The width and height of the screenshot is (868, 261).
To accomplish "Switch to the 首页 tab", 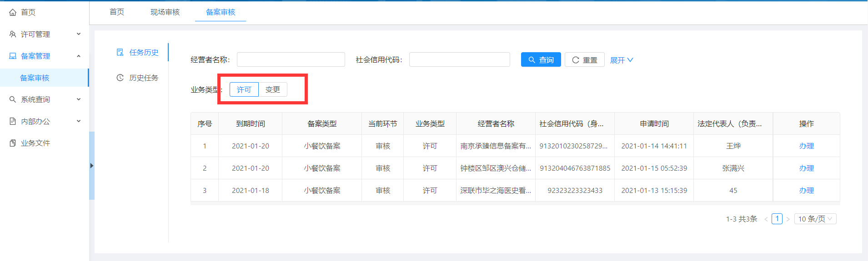I will 117,12.
